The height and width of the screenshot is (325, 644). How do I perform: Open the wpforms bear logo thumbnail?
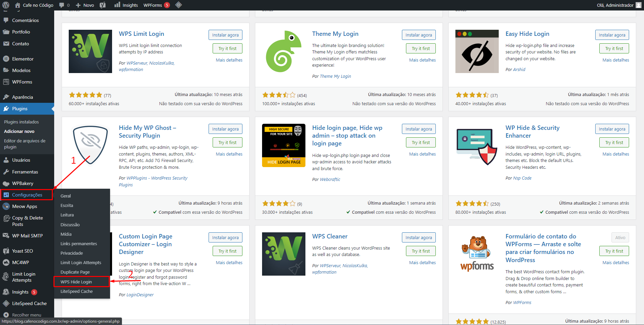[x=477, y=254]
